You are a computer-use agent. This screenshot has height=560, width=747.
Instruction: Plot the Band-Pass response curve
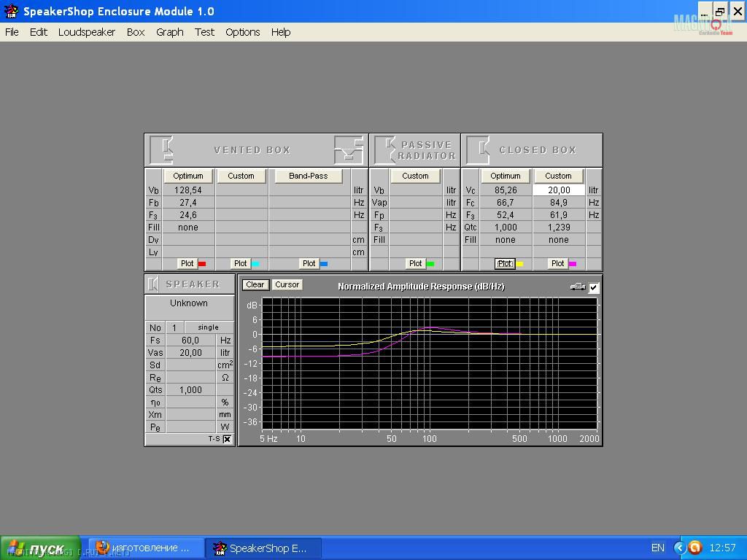point(309,263)
